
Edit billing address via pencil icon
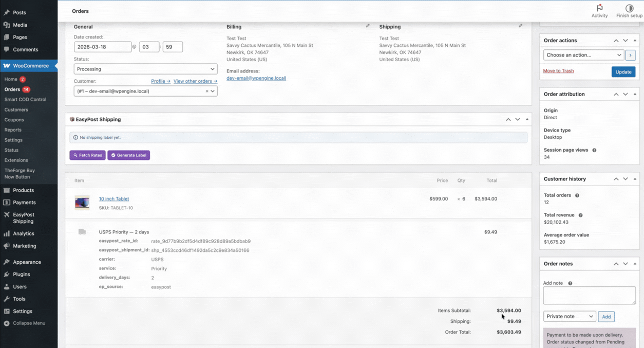coord(368,25)
